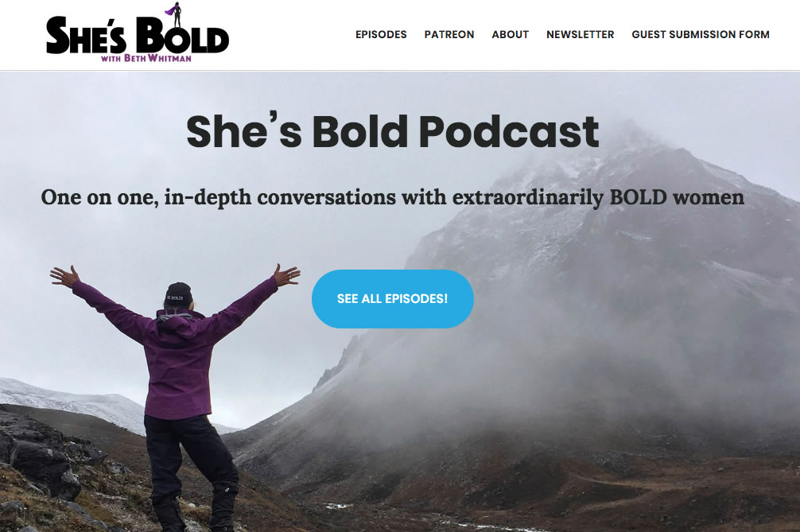Viewport: 800px width, 532px height.
Task: Click the She's Bold logo
Action: pyautogui.click(x=138, y=33)
